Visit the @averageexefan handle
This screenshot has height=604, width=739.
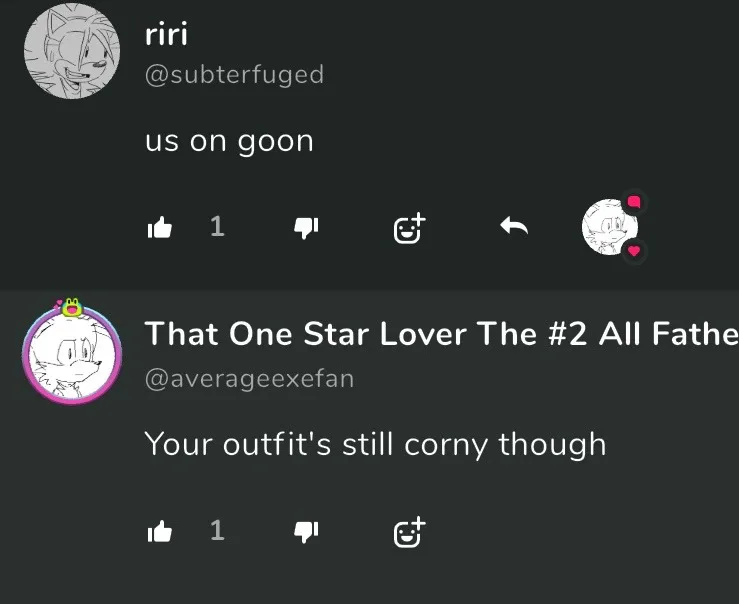(249, 379)
